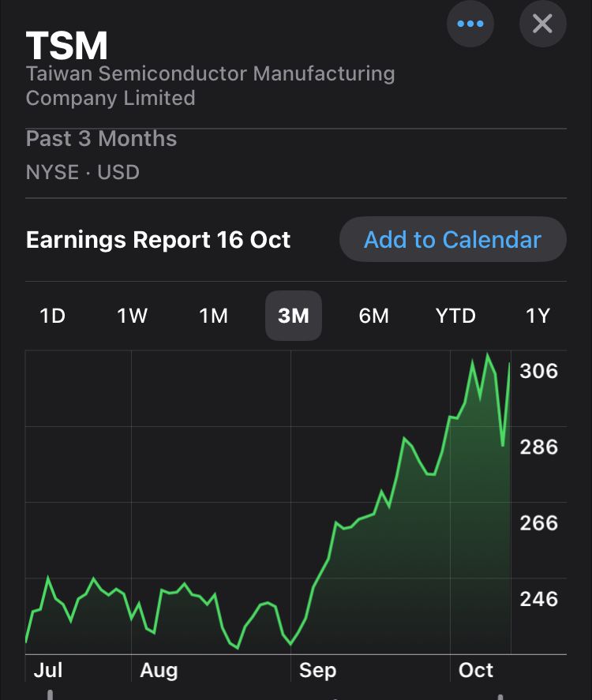
Task: Tap the Earnings Report 16 Oct label
Action: pyautogui.click(x=159, y=240)
